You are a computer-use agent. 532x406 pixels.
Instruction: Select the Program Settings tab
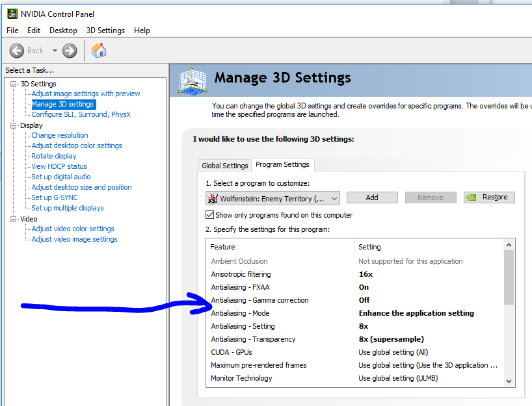click(x=283, y=164)
